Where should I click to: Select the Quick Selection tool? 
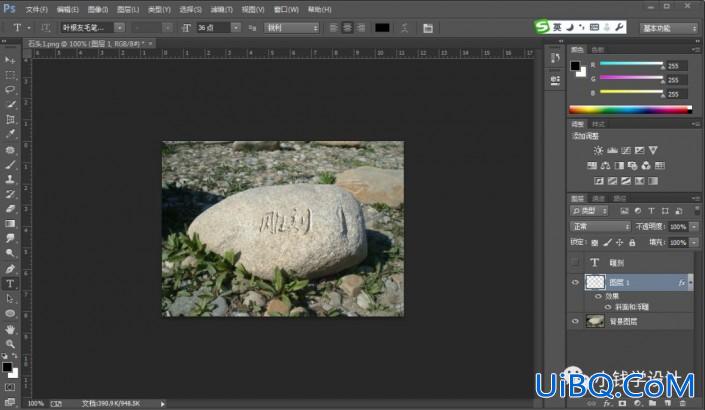10,104
